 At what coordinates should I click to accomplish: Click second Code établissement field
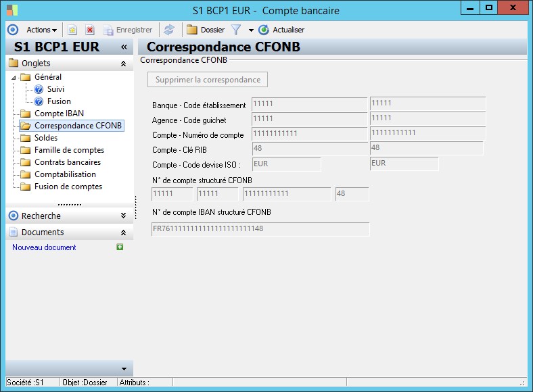pyautogui.click(x=427, y=103)
